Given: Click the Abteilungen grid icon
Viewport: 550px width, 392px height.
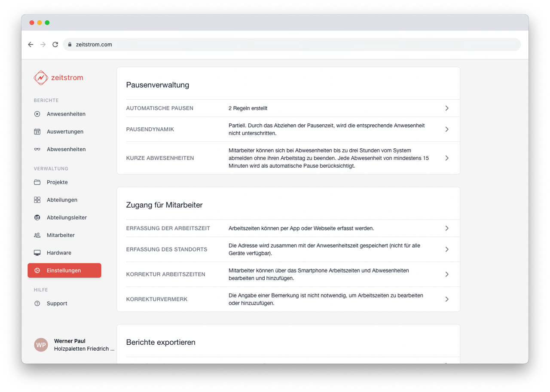Looking at the screenshot, I should [37, 200].
